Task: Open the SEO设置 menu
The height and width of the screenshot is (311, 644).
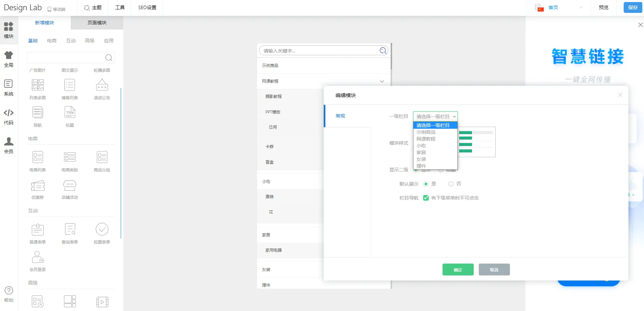Action: pos(147,7)
